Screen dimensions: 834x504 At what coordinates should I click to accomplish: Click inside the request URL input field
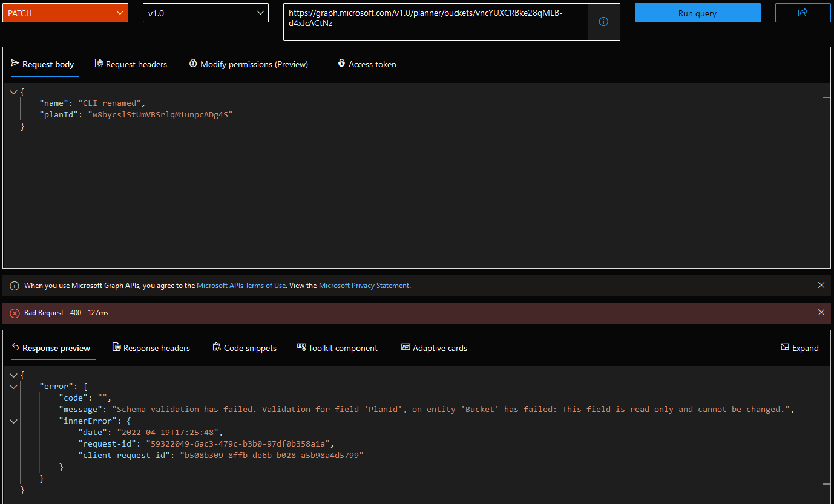(x=436, y=21)
